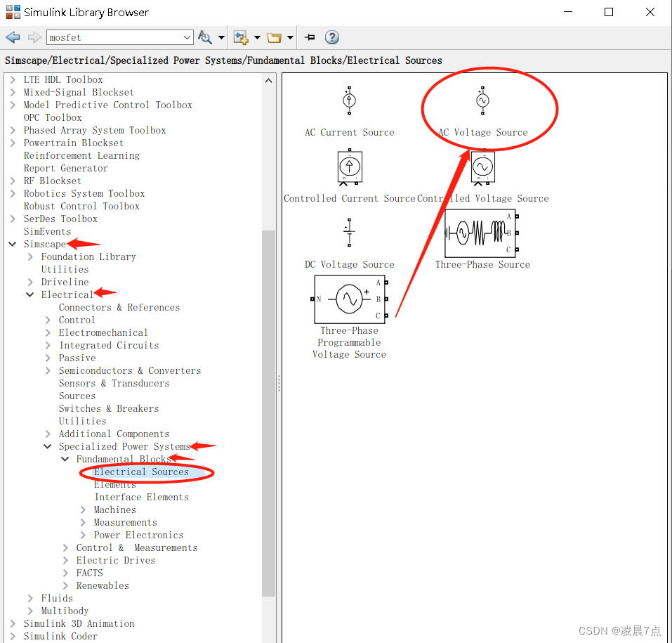Expand the Passive node
672x643 pixels.
click(48, 358)
